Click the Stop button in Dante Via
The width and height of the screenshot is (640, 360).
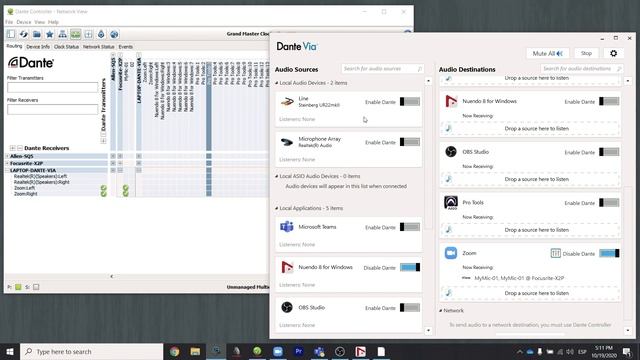(x=586, y=53)
